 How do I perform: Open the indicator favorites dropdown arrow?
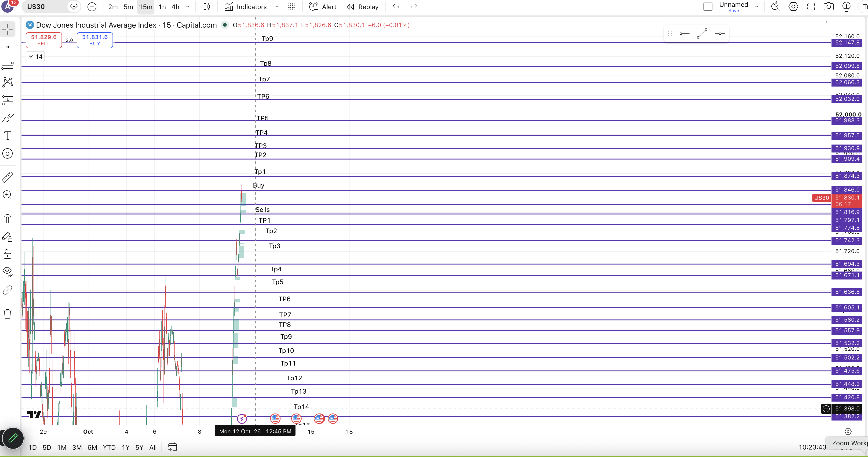coord(277,7)
